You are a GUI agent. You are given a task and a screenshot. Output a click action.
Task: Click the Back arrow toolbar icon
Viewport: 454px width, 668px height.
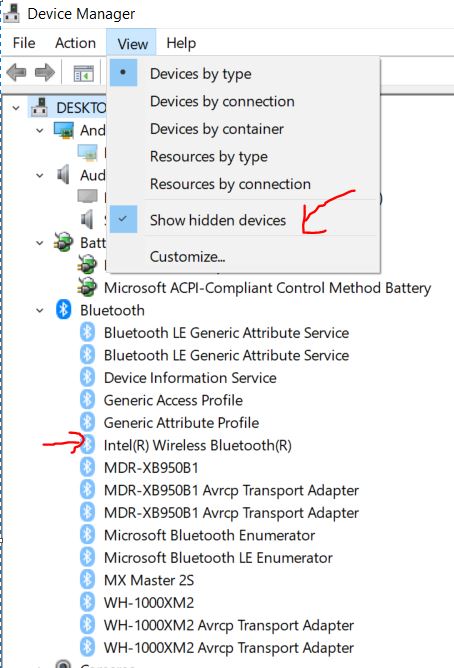pos(17,72)
